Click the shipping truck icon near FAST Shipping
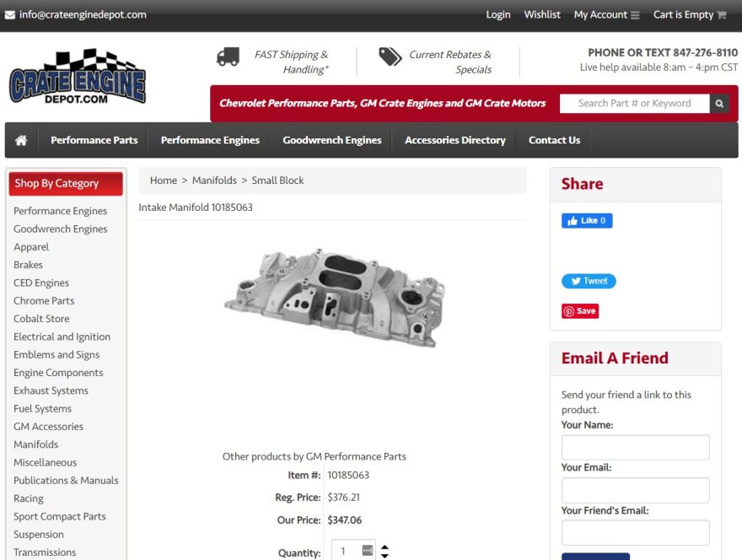 click(x=228, y=57)
